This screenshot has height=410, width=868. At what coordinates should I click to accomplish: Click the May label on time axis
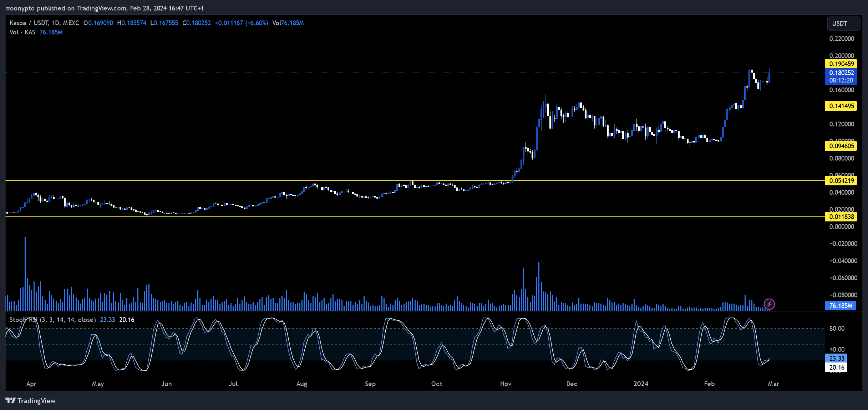coord(98,384)
